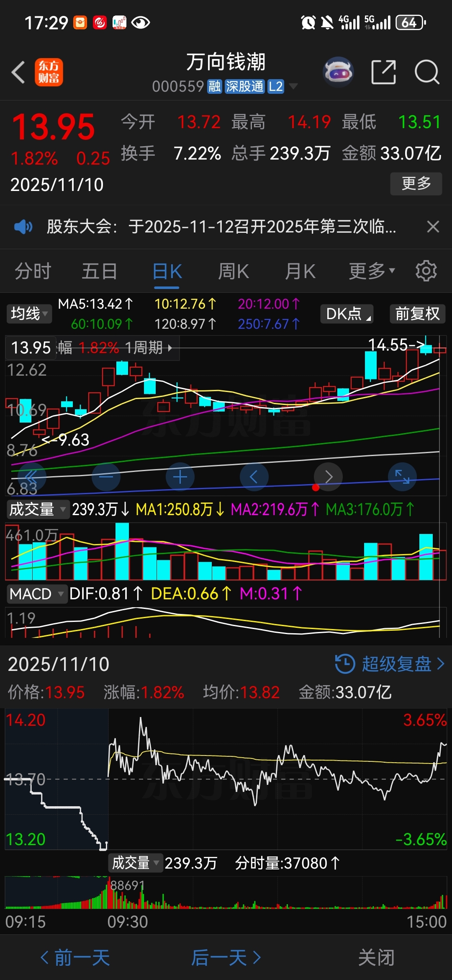Jump to earliest candles double-arrow button
This screenshot has height=980, width=452.
click(x=31, y=477)
